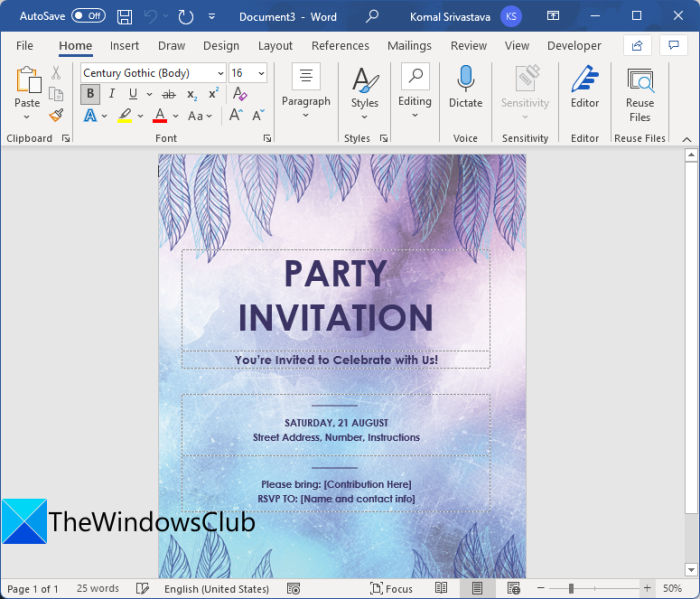Switch to the Insert tab
This screenshot has height=599, width=700.
click(125, 46)
